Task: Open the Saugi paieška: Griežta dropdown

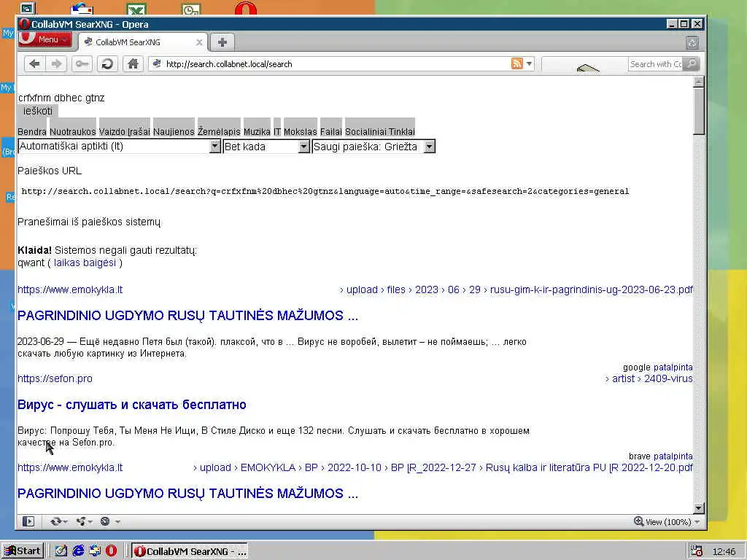Action: pyautogui.click(x=373, y=146)
